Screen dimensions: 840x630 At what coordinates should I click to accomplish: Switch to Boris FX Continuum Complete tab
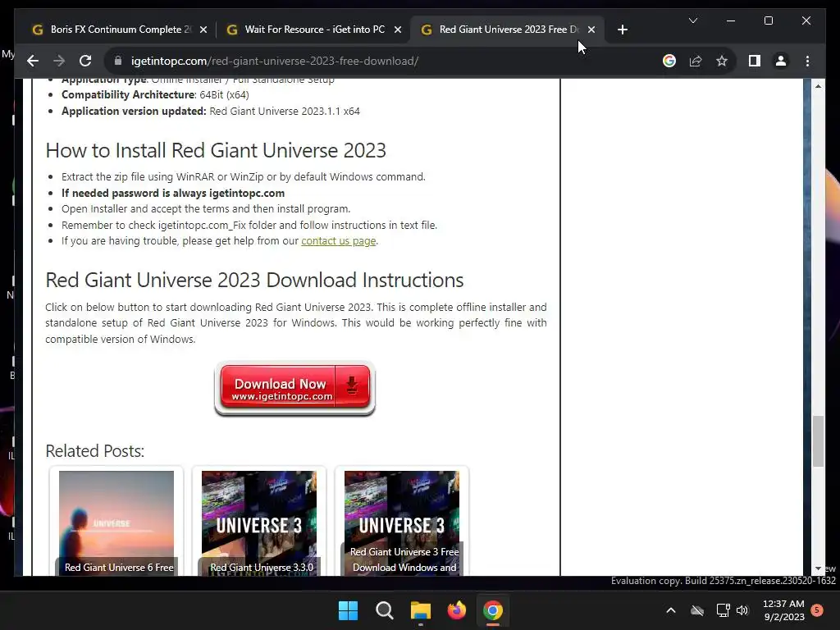pos(118,30)
